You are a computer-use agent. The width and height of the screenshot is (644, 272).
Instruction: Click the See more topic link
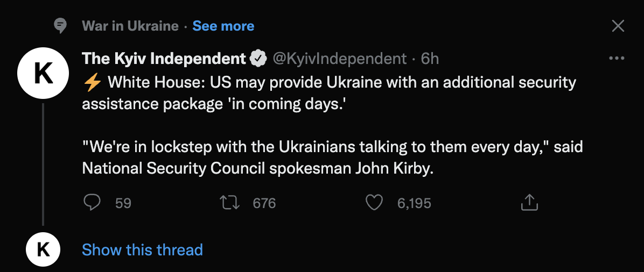point(223,26)
